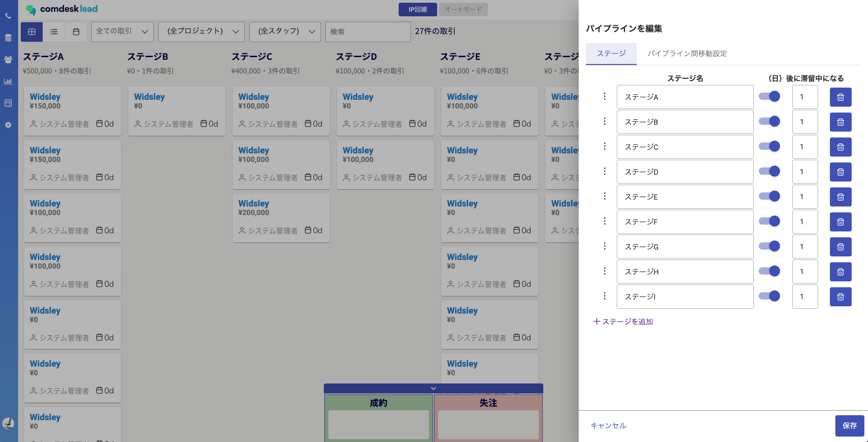Open the user avatar in sidebar

8,423
